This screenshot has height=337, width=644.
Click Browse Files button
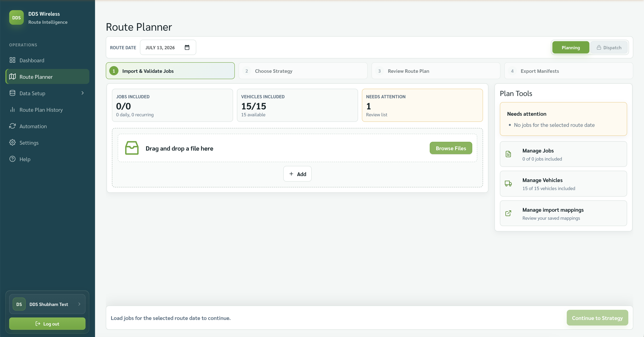451,148
